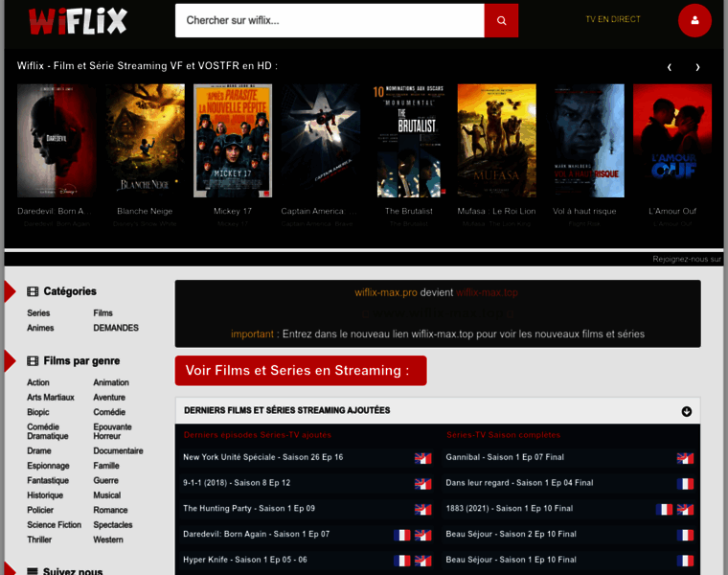Browse Thriller genre
Screen dimensions: 728x575
pyautogui.click(x=39, y=540)
